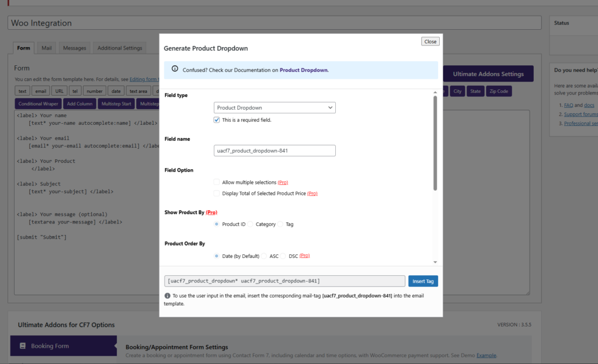Click the Zip Code tag button
Screen dimensions: 598x364
click(499, 91)
